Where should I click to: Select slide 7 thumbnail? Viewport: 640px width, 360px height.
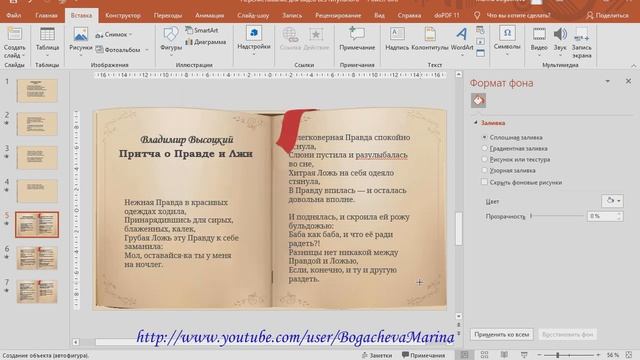point(37,291)
